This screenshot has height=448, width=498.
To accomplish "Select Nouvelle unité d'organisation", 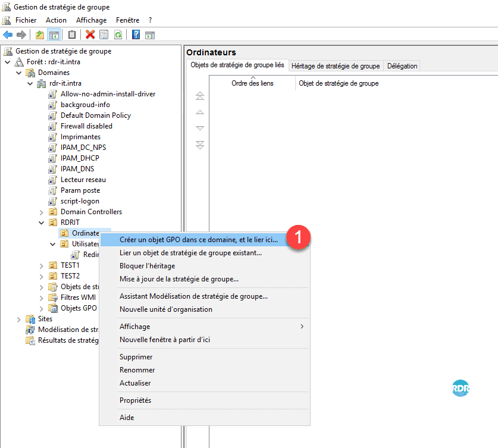I will [205, 309].
